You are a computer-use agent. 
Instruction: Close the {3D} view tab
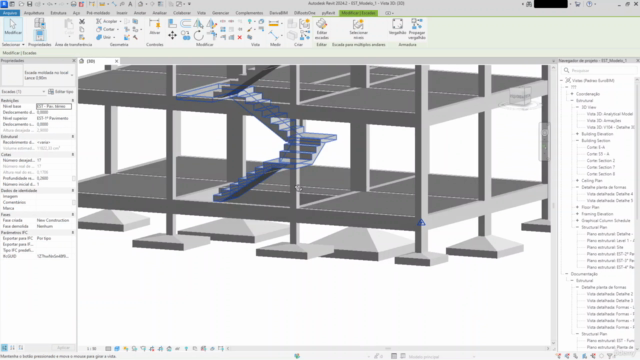116,61
